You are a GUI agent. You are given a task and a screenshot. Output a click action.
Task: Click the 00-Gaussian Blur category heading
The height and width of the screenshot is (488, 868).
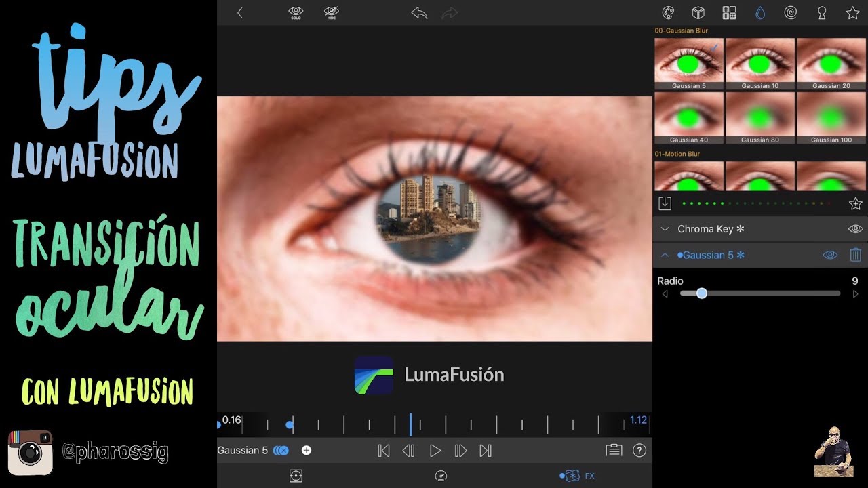coord(681,31)
